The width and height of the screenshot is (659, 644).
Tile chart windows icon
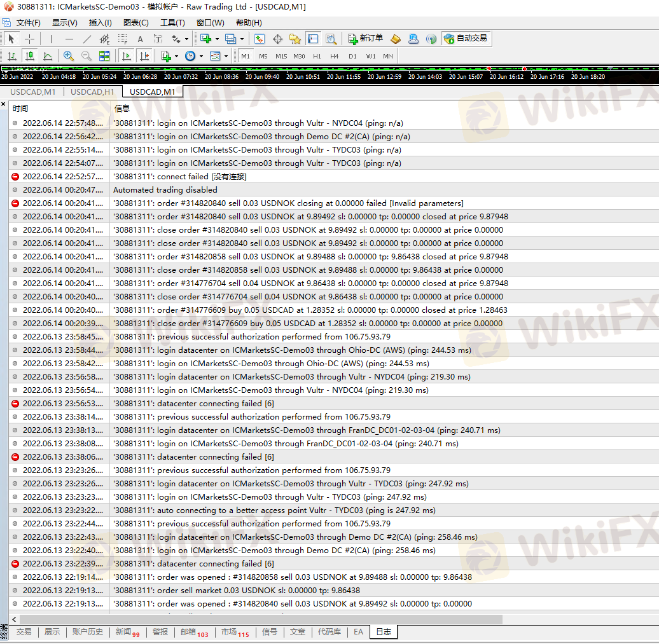[104, 57]
